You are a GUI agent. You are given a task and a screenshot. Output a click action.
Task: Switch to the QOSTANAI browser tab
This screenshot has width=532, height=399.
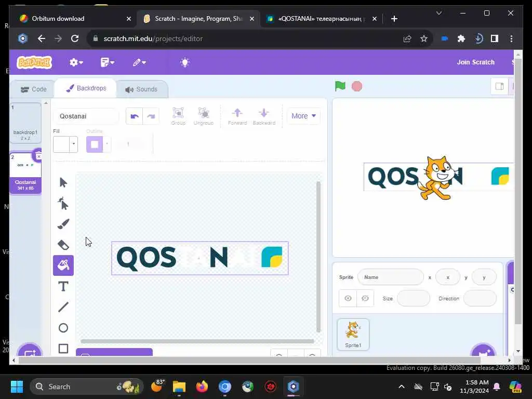coord(321,19)
